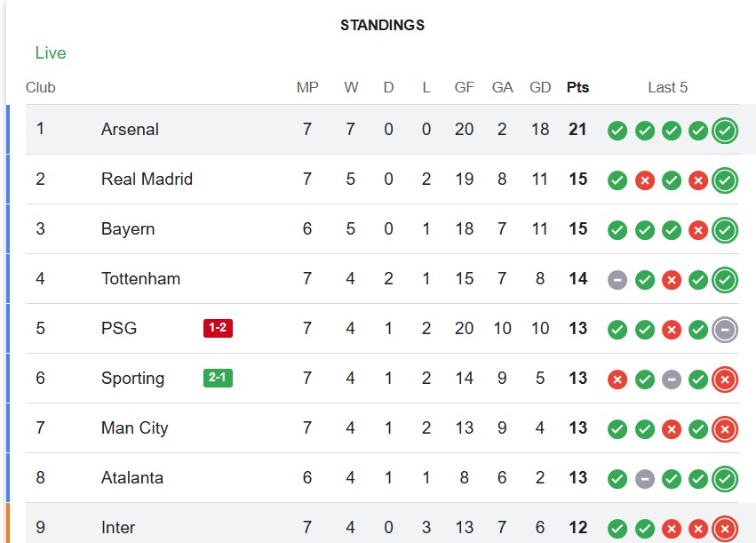
Task: Click Real Madrid's first red loss icon
Action: click(x=645, y=180)
